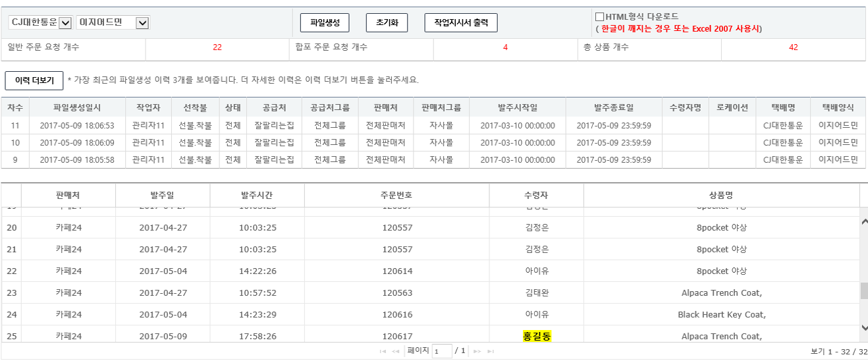Click the page number input field
Viewport: 868px width, 361px height.
tap(442, 351)
